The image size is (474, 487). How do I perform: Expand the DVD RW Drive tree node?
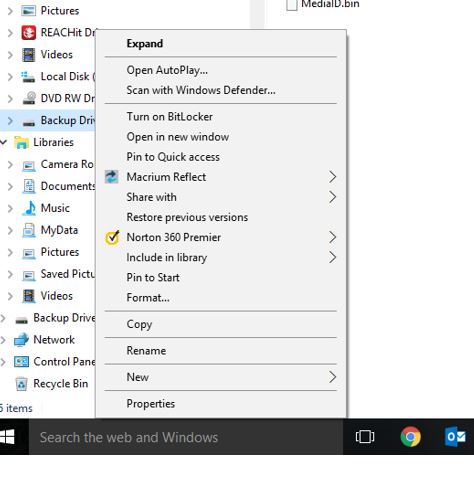[10, 99]
